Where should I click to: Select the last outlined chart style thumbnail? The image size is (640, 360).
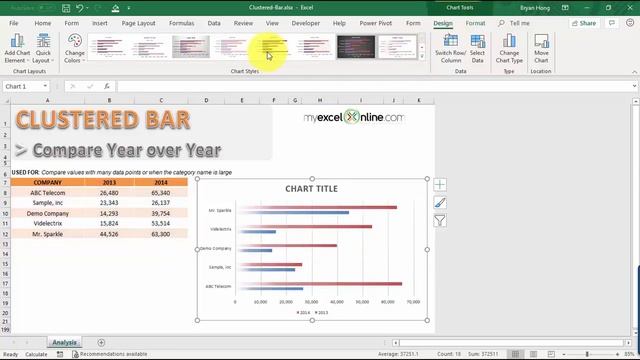tap(397, 47)
